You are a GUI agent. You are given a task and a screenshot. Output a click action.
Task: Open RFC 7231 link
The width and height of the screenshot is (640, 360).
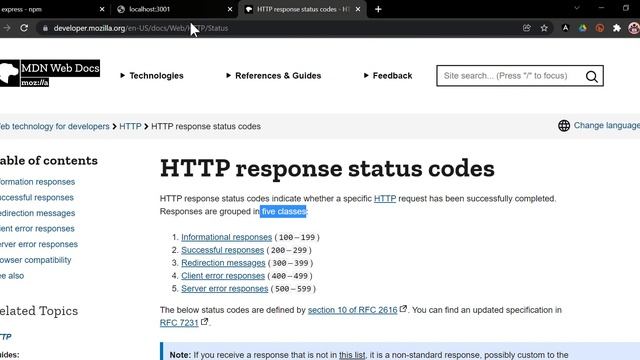(179, 323)
